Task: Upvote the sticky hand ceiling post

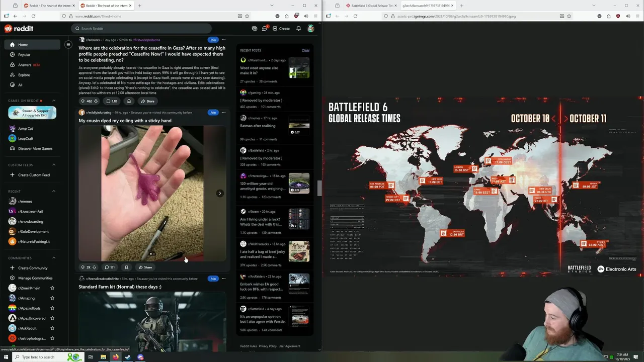Action: tap(83, 267)
